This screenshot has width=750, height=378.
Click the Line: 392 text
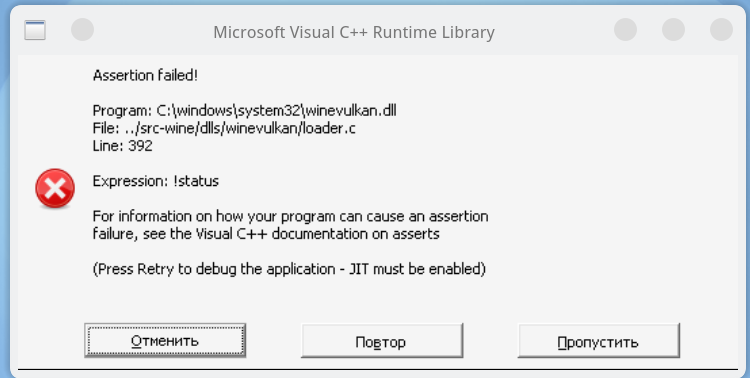tap(122, 146)
